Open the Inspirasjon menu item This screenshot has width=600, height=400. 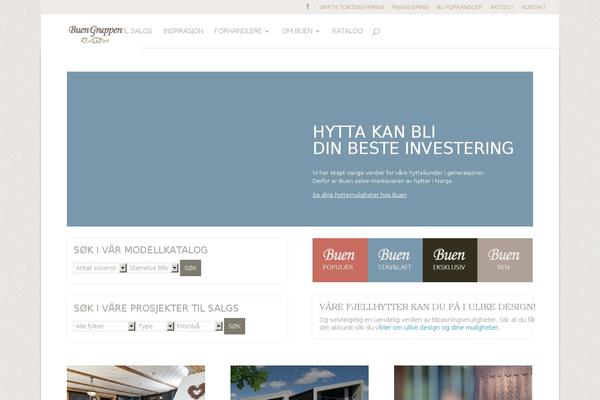tap(183, 31)
